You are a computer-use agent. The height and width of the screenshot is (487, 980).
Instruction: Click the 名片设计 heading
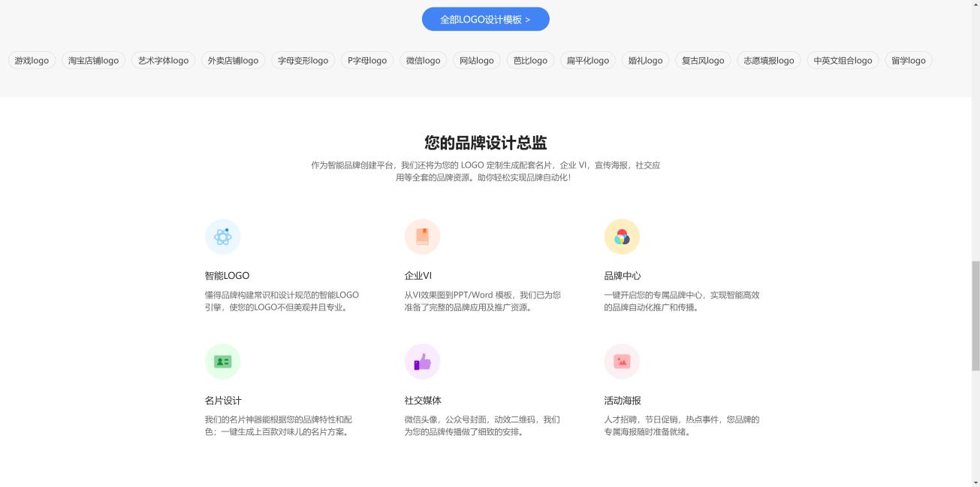point(223,401)
